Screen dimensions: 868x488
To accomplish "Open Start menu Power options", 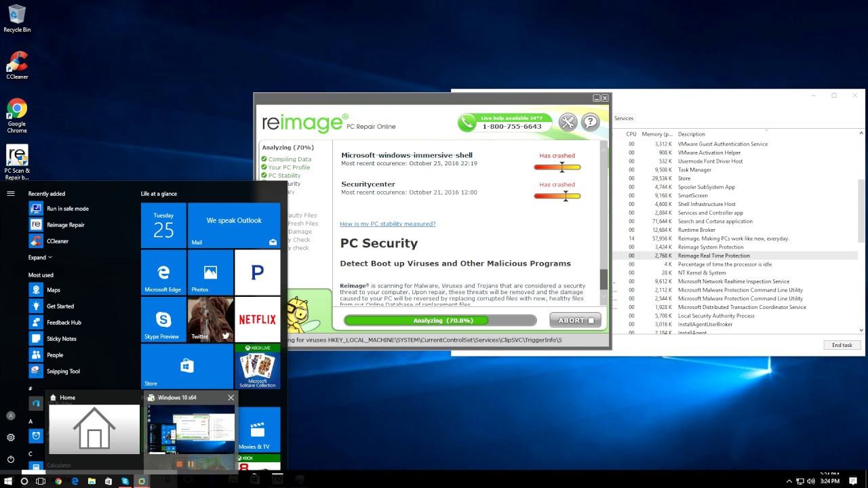I will click(x=11, y=459).
